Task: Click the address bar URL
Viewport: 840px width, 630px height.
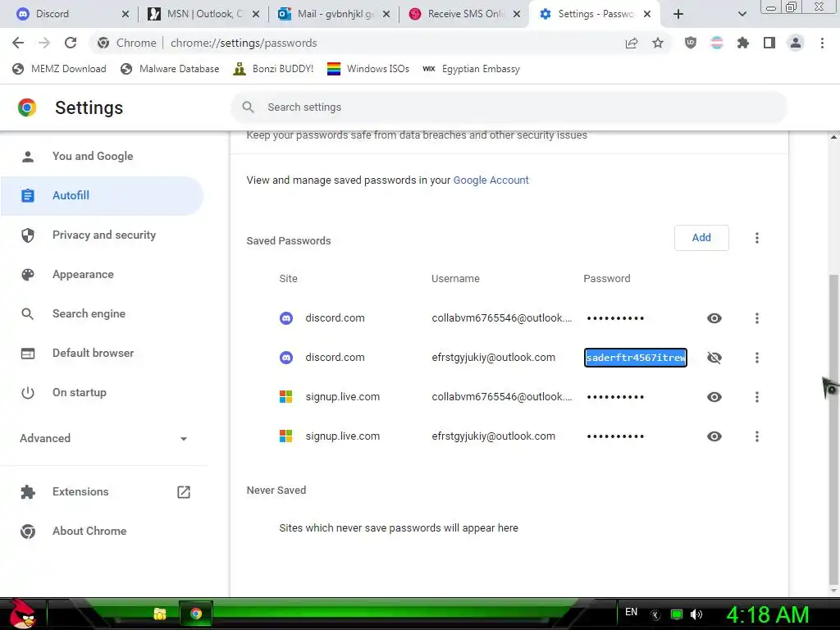Action: 244,43
